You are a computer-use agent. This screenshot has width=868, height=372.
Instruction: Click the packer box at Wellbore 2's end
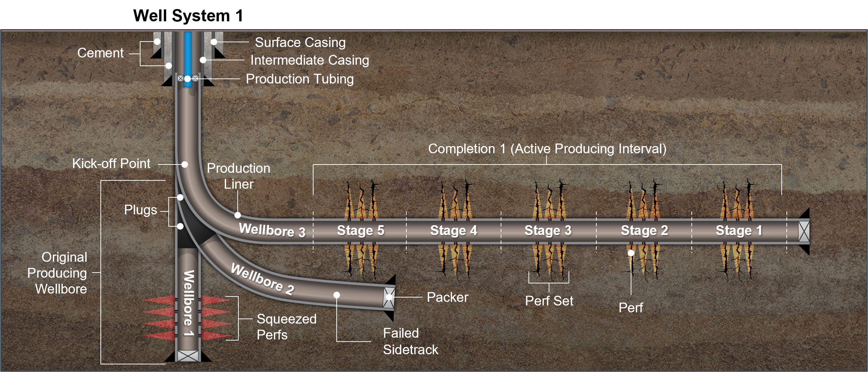[x=389, y=298]
